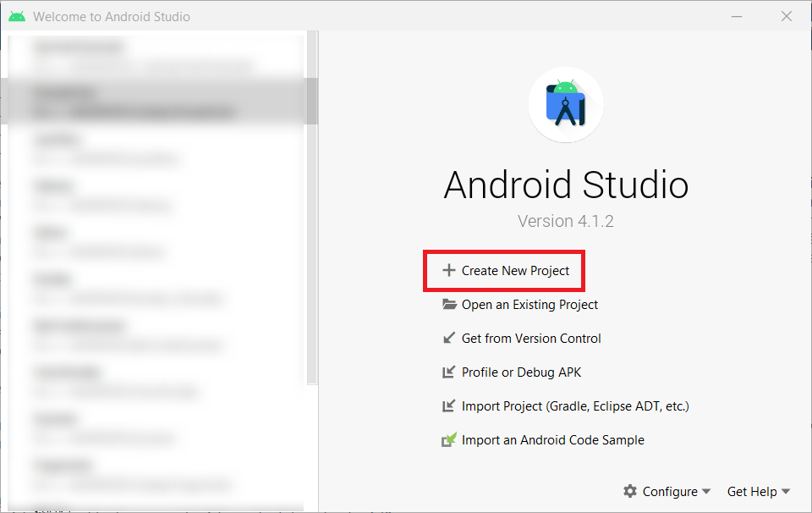812x513 pixels.
Task: Minimize the Welcome to Android Studio window
Action: 737,17
